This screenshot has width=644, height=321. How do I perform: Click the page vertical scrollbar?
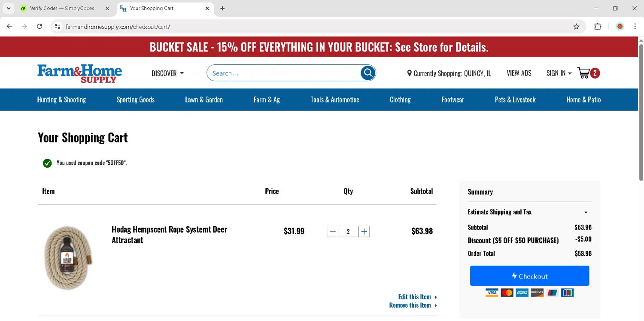pos(641,112)
